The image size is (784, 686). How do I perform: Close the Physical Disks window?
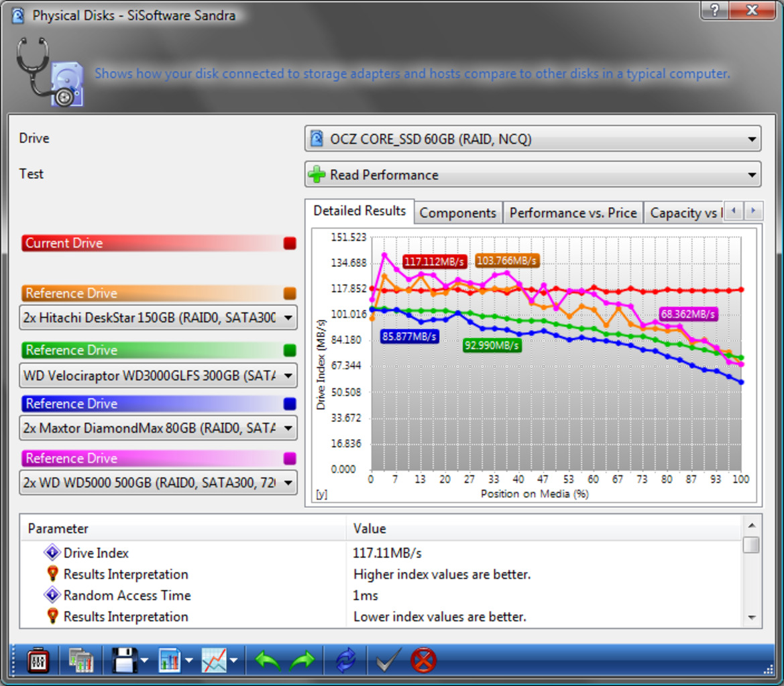(x=752, y=10)
